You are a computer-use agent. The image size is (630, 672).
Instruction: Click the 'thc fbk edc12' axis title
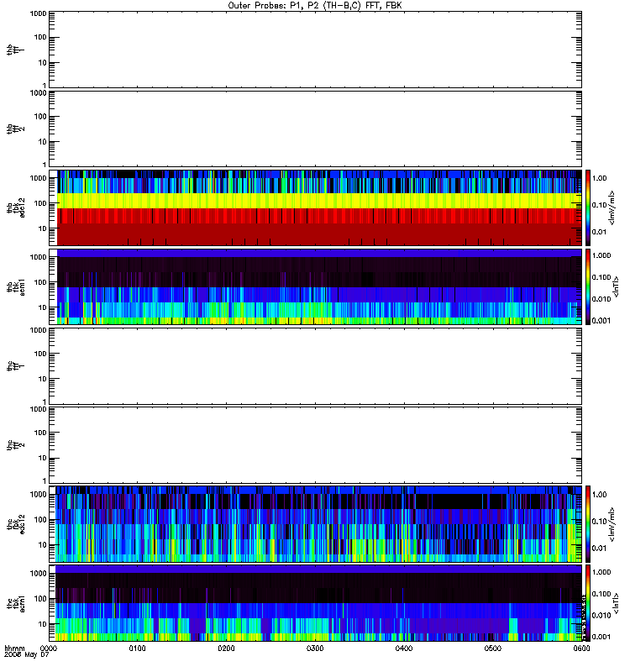coord(15,524)
